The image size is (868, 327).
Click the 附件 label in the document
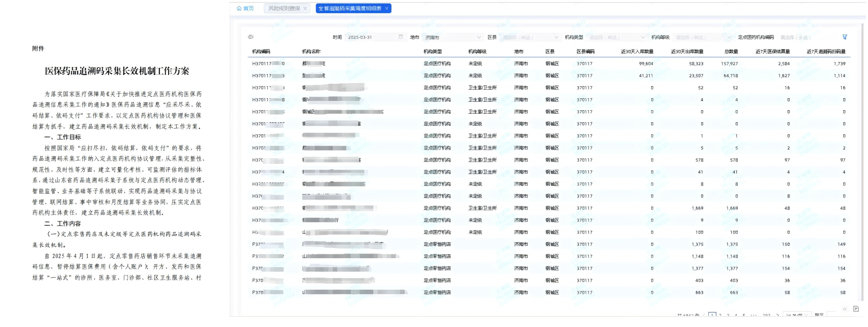[x=38, y=48]
